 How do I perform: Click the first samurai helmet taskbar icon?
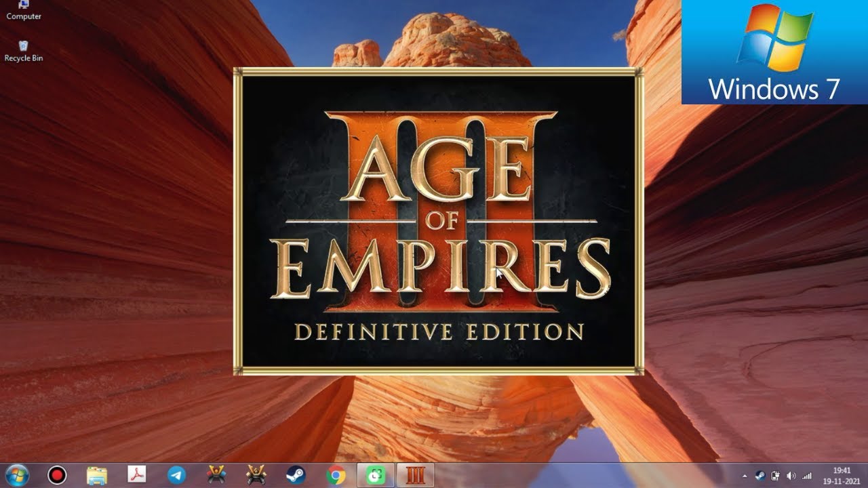[216, 475]
